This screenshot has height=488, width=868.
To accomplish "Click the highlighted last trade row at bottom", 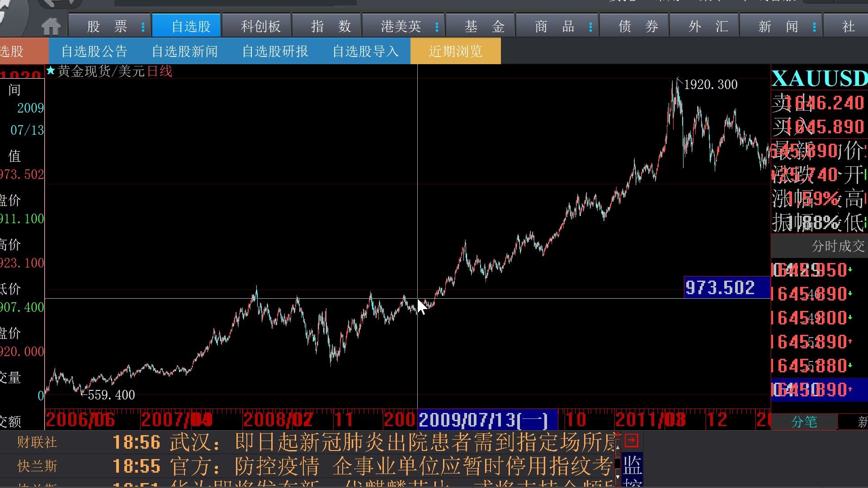I will coord(819,389).
